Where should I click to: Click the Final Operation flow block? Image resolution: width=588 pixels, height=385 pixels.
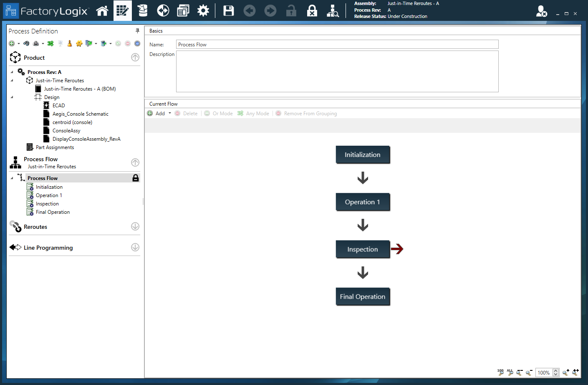pyautogui.click(x=362, y=296)
